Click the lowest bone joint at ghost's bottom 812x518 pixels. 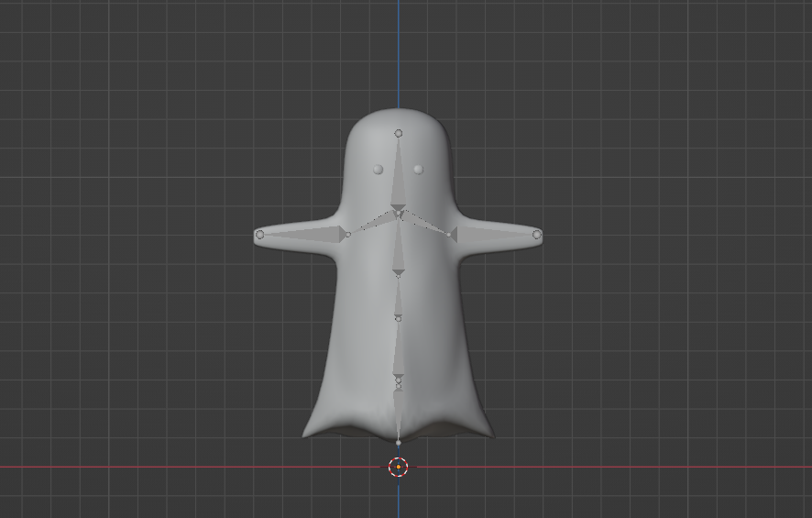pos(399,443)
